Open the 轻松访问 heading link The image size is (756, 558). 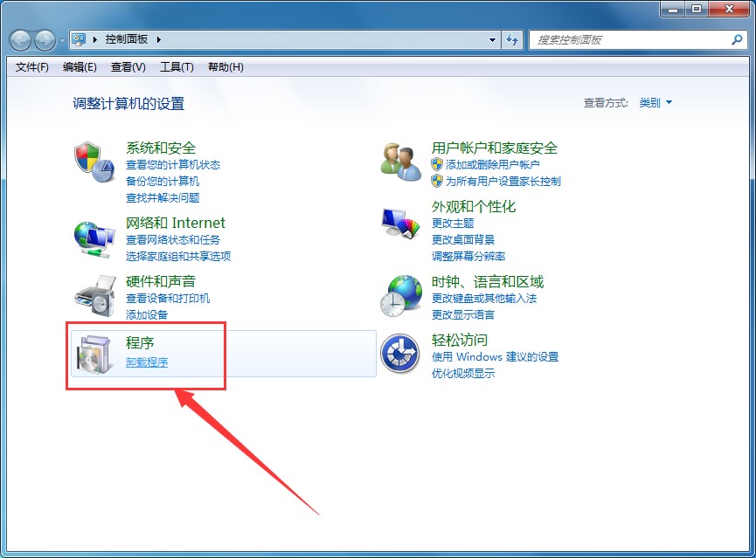pyautogui.click(x=460, y=340)
